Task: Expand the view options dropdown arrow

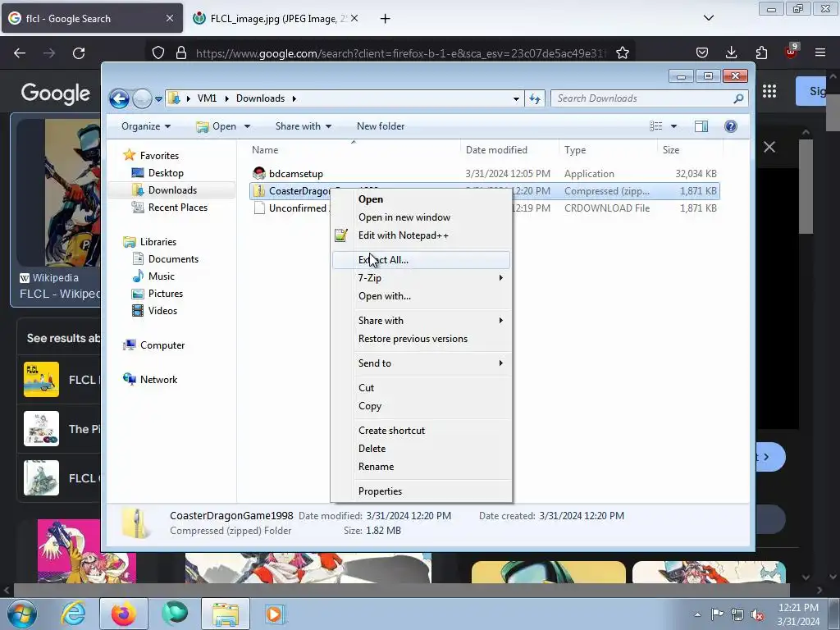Action: coord(674,126)
